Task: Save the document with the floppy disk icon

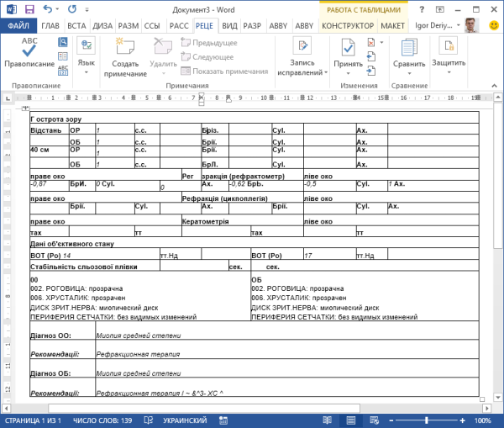Action: click(29, 9)
